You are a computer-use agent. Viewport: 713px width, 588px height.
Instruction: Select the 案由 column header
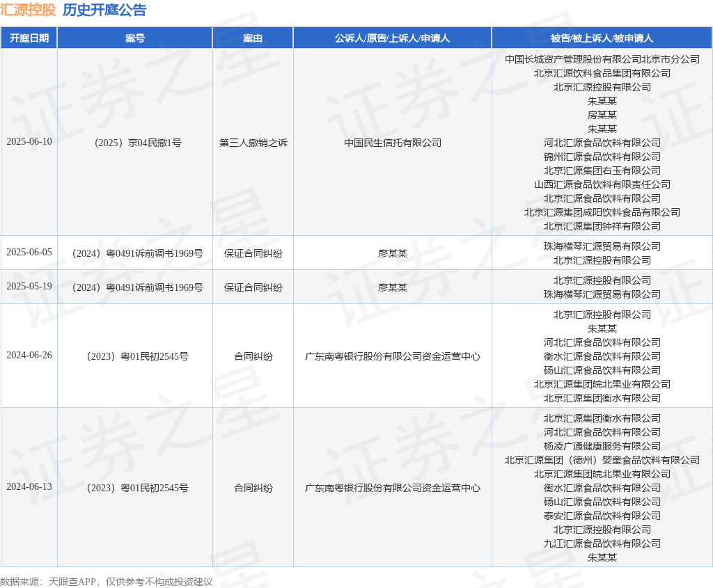pos(253,38)
